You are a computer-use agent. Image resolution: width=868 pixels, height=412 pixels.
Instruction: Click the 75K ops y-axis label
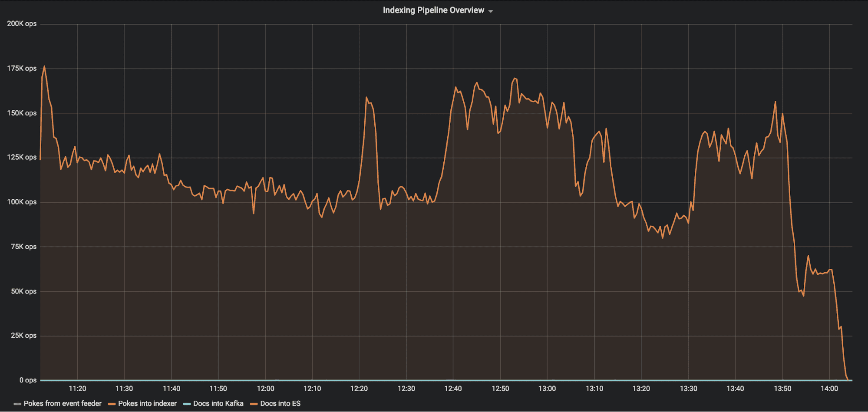[23, 247]
